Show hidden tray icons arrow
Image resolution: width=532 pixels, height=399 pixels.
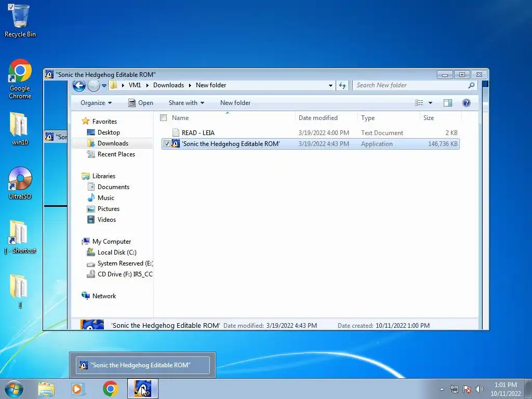click(x=442, y=389)
